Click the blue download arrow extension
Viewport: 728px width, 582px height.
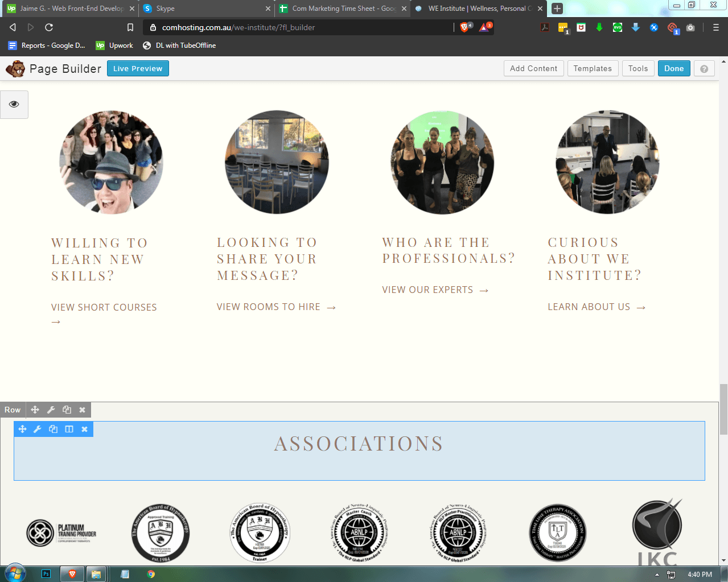point(636,27)
